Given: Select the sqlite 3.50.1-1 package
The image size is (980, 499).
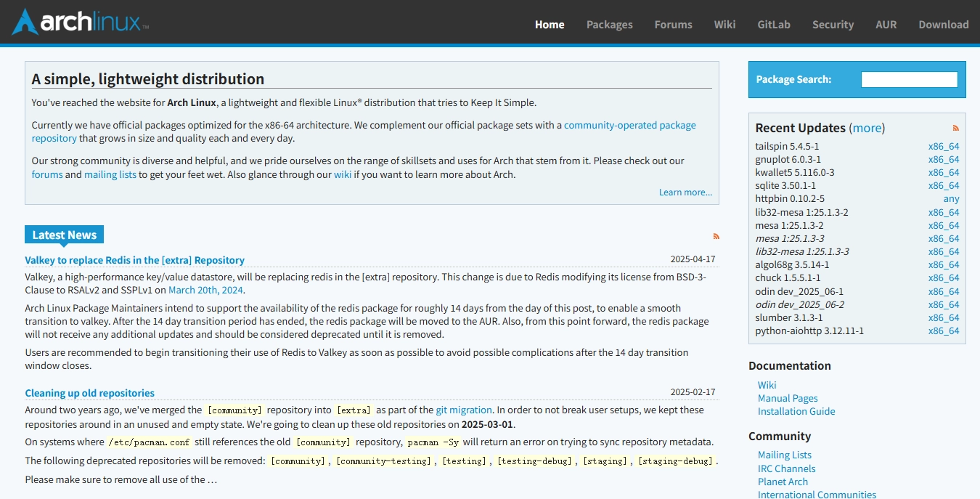Looking at the screenshot, I should click(785, 185).
